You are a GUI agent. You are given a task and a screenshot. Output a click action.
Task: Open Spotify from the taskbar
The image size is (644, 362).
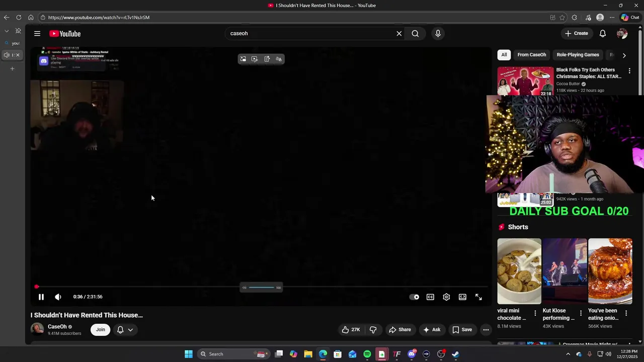[367, 354]
